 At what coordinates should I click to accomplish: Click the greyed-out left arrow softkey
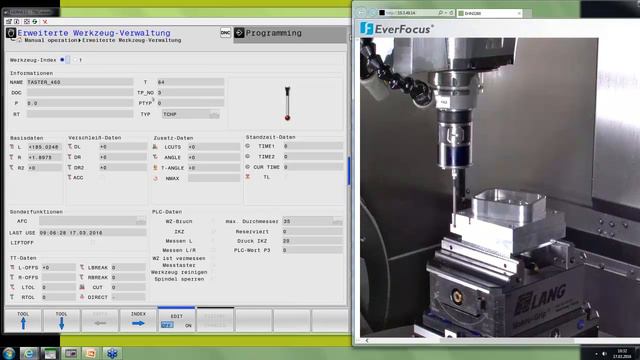pyautogui.click(x=100, y=320)
